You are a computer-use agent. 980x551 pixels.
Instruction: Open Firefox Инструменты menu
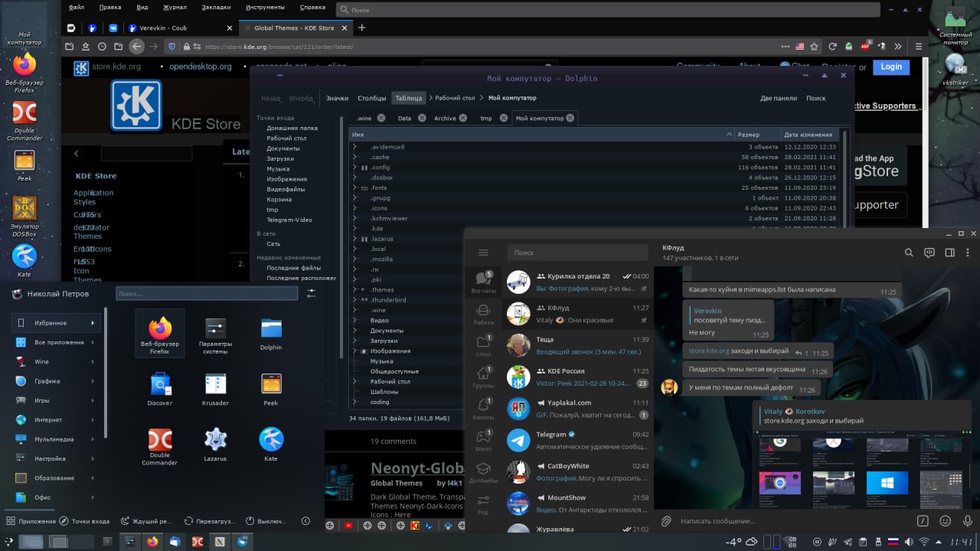click(x=265, y=8)
